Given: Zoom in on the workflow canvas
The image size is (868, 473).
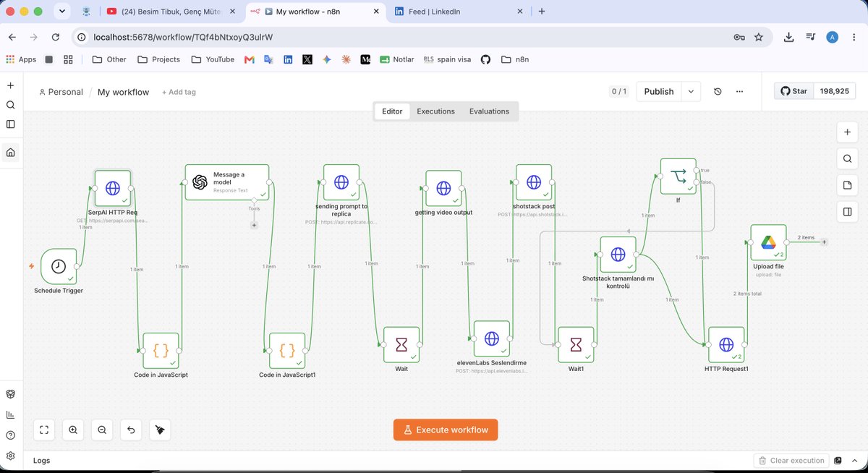Looking at the screenshot, I should [73, 430].
